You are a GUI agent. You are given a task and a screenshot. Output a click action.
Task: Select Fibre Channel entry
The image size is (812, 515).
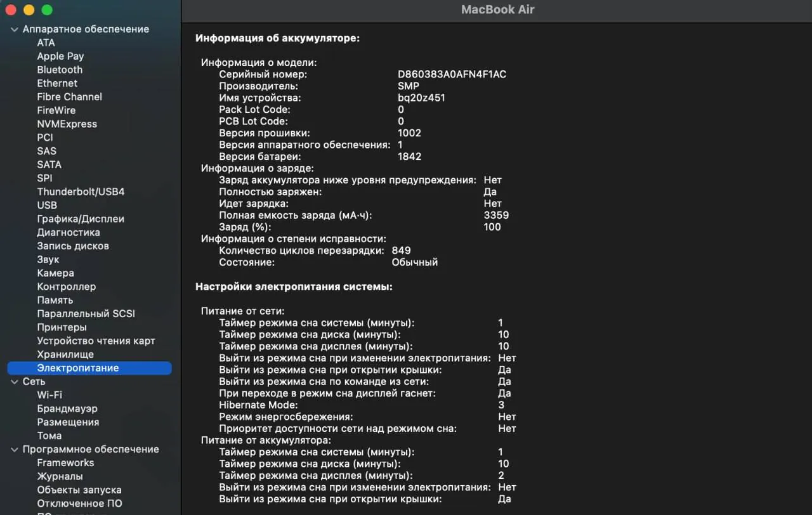(69, 97)
